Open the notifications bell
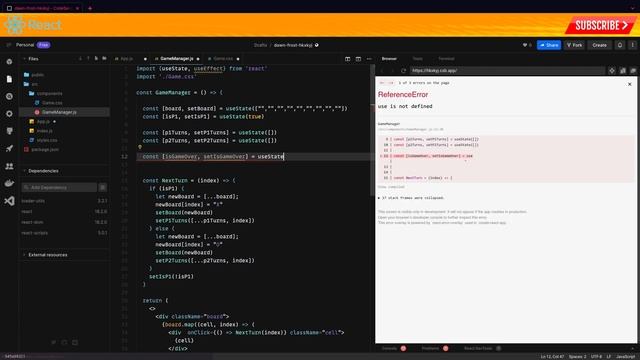 [x=620, y=45]
